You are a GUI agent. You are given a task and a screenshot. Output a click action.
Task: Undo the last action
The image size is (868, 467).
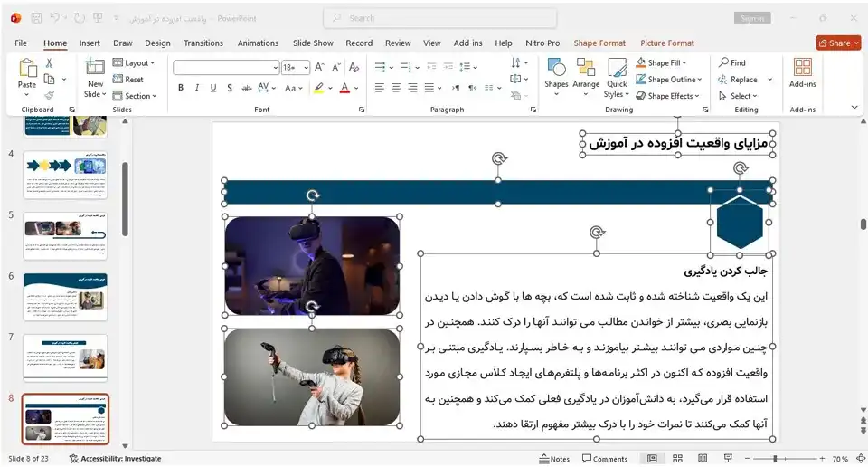[x=54, y=18]
